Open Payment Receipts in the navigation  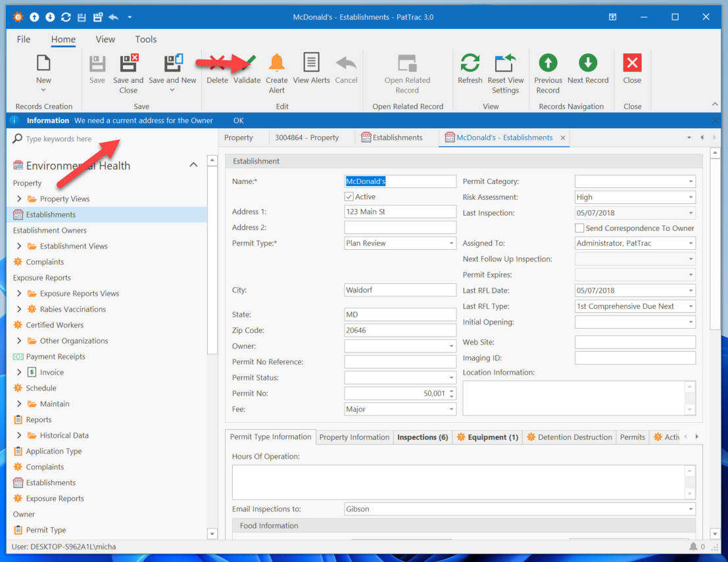[55, 356]
